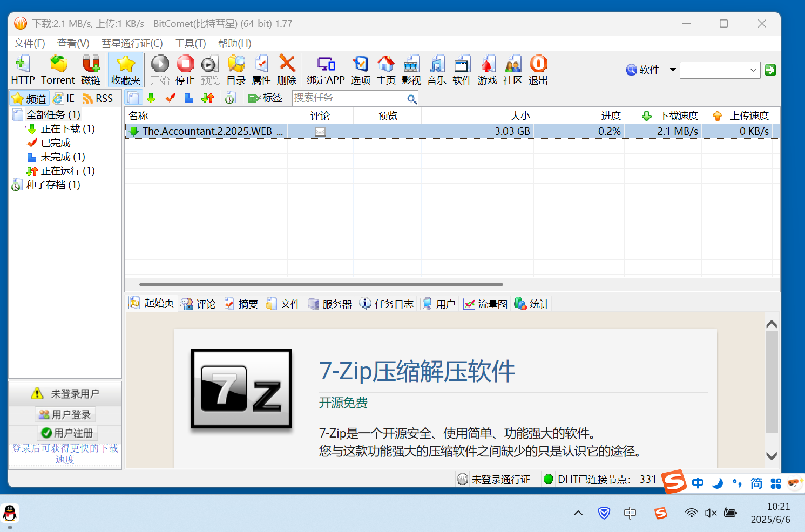Open the 音乐 music section
The image size is (805, 532).
point(437,70)
